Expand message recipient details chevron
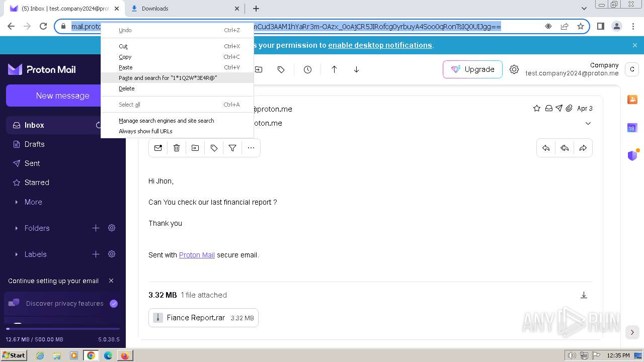This screenshot has height=362, width=644. click(588, 123)
